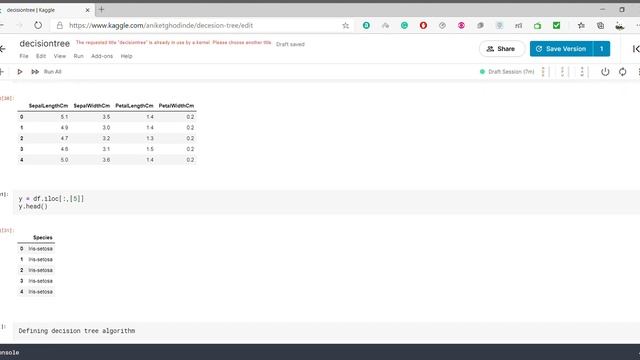Open version number 1 button
Screen dimensions: 640x360
[602, 49]
